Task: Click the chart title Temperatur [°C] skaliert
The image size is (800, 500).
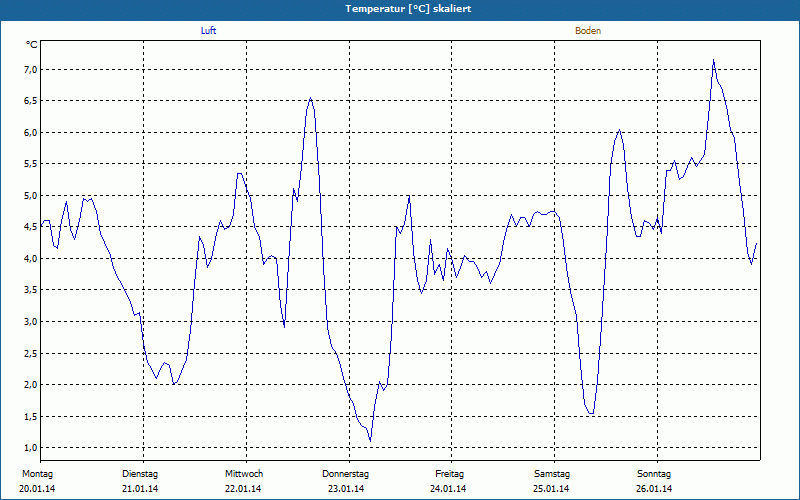Action: tap(408, 9)
